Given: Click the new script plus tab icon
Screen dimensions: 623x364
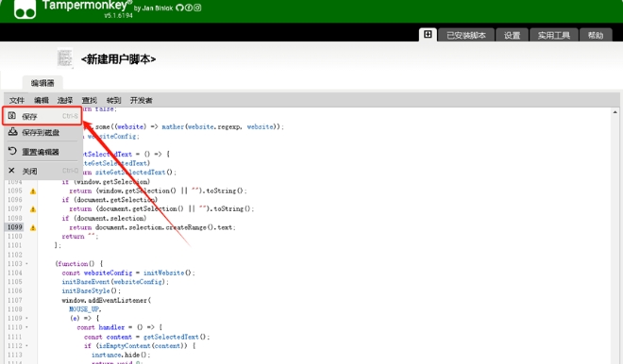Looking at the screenshot, I should [428, 35].
